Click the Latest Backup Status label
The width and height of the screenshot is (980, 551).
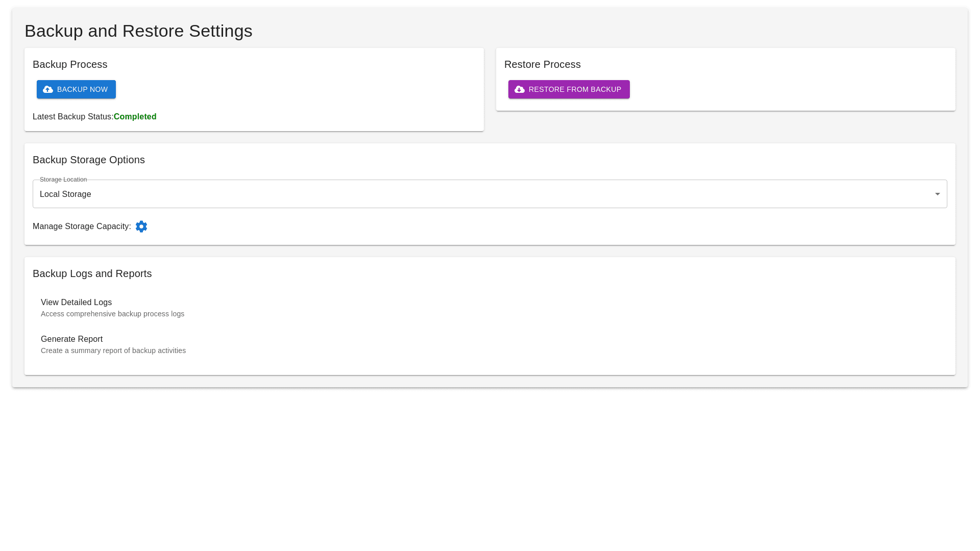tap(72, 117)
